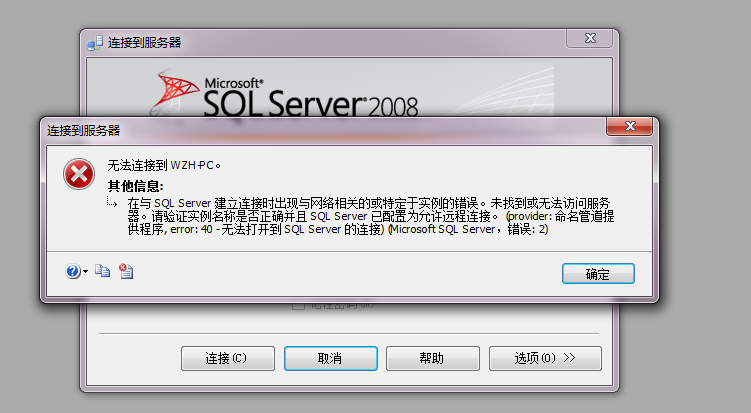Show technical details icon
This screenshot has height=413, width=751.
click(126, 271)
